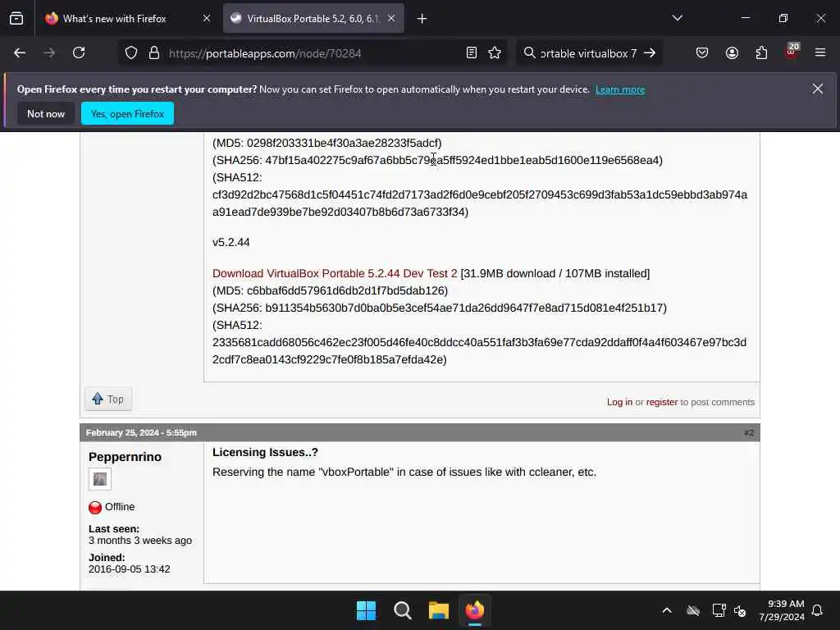
Task: View site security padlock info
Action: pyautogui.click(x=154, y=53)
